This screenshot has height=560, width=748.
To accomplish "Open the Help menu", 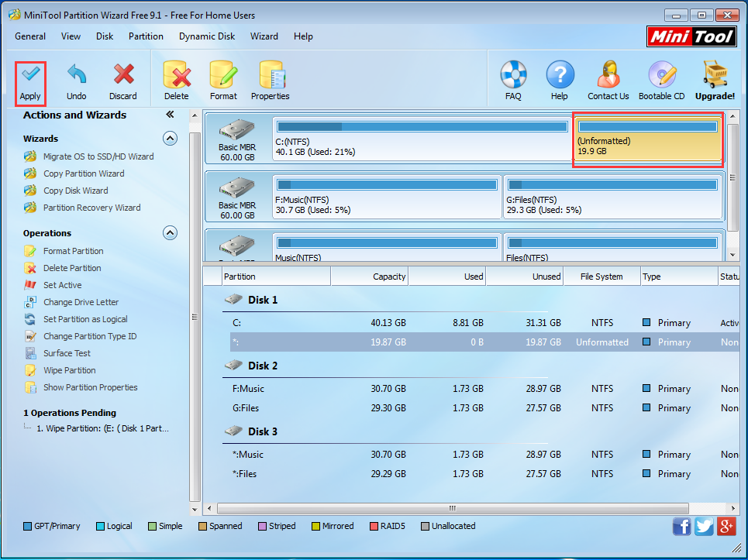I will coord(303,36).
